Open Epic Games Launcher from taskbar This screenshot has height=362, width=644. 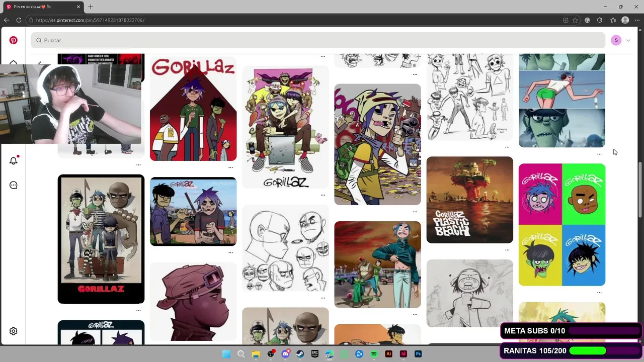click(315, 354)
